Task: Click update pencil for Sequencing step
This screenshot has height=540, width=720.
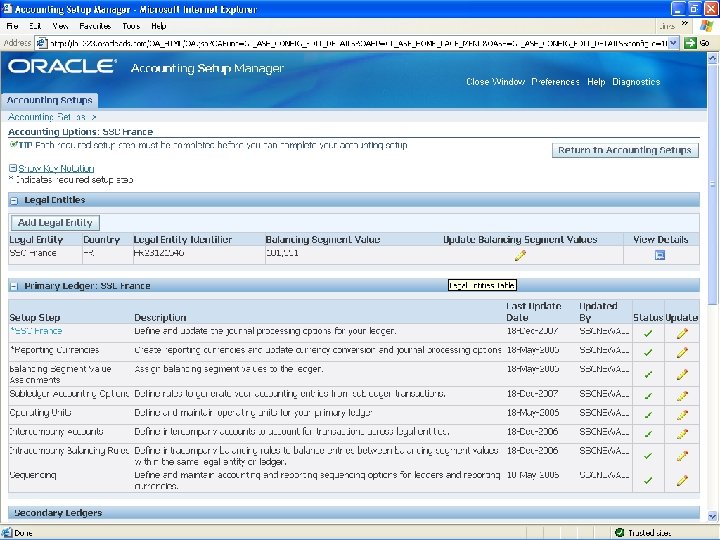Action: click(682, 480)
